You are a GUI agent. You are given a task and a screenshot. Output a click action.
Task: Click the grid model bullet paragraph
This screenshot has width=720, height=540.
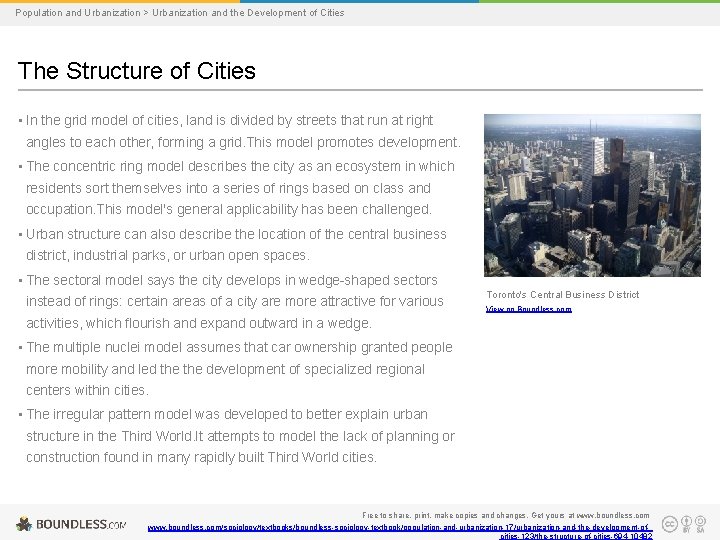coord(243,131)
